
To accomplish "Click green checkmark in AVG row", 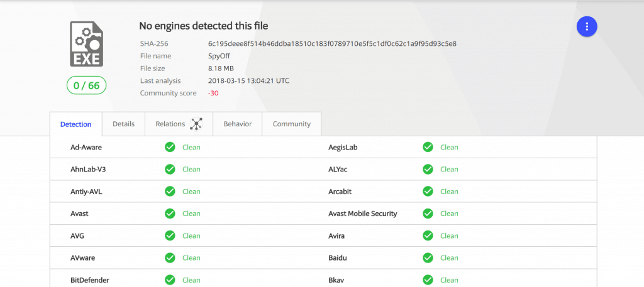I will pos(170,236).
